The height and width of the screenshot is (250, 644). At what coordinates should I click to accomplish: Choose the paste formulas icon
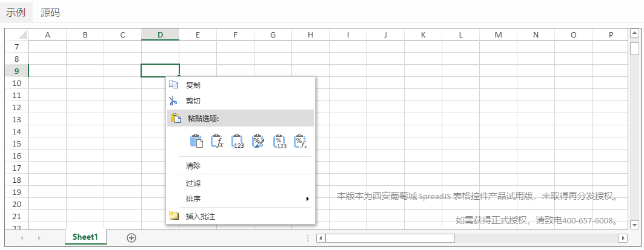click(217, 141)
